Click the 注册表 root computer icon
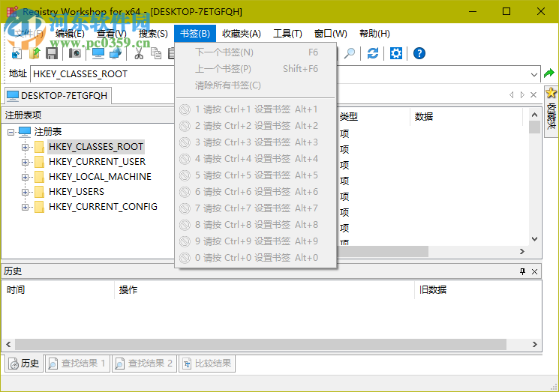Image resolution: width=559 pixels, height=392 pixels. point(25,131)
